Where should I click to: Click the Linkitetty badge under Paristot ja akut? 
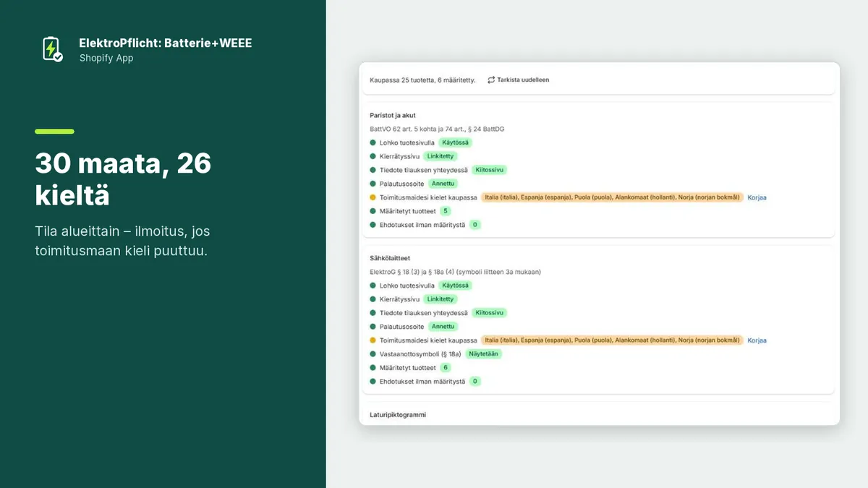[441, 156]
